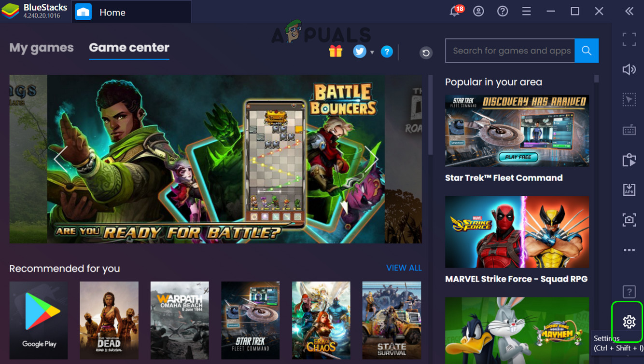Select the Game center tab

click(x=129, y=47)
